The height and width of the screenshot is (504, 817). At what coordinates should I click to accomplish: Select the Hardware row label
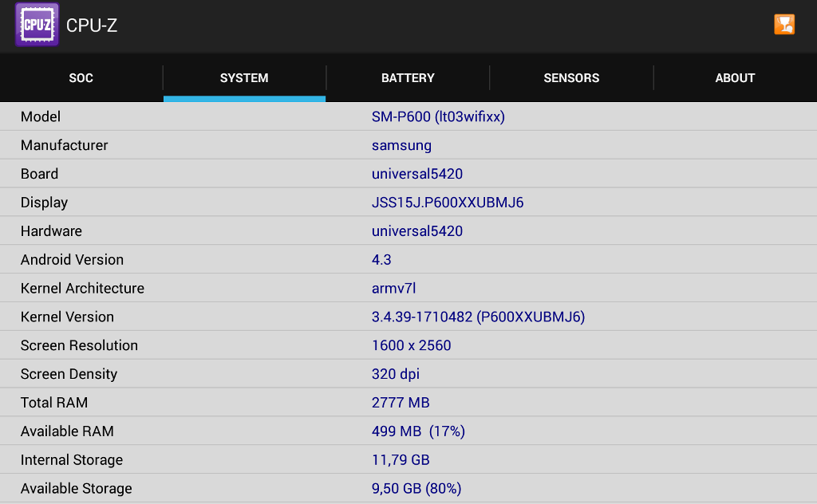[x=52, y=231]
